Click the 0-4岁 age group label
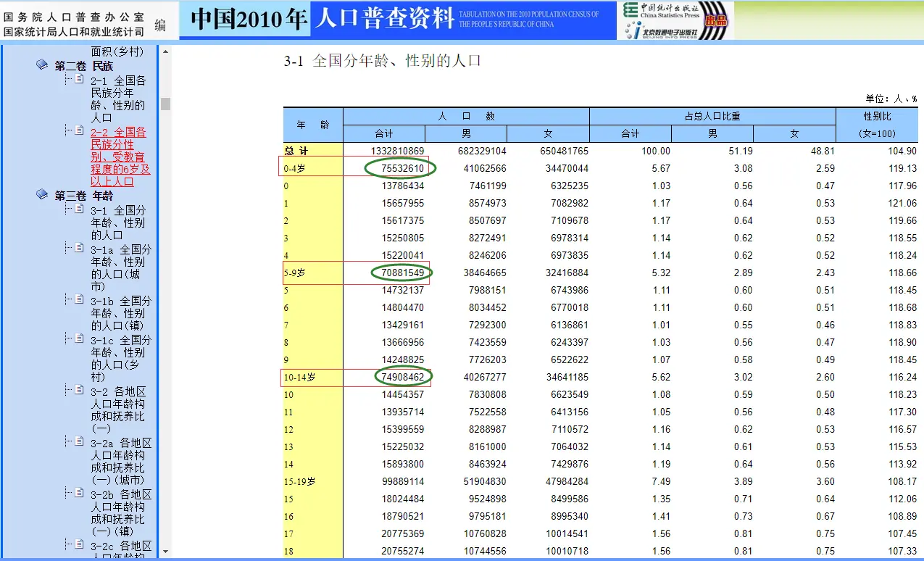Image resolution: width=924 pixels, height=561 pixels. click(294, 168)
